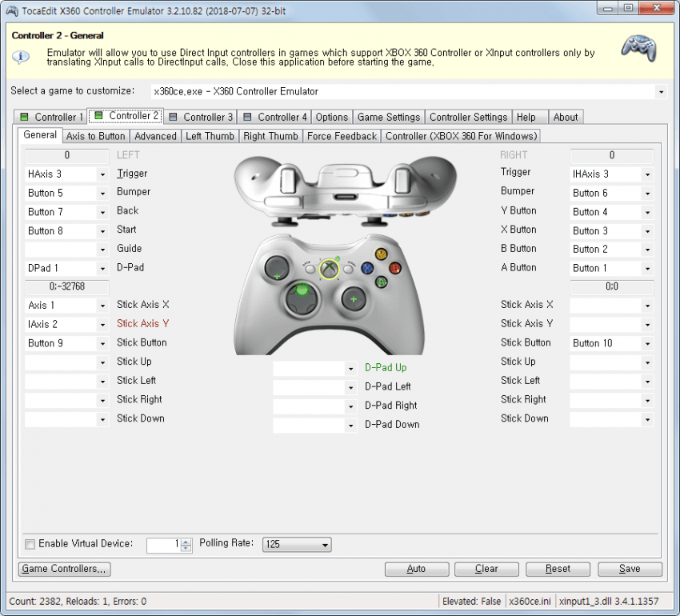680x616 pixels.
Task: Click the D-pad on controller image
Action: [302, 298]
